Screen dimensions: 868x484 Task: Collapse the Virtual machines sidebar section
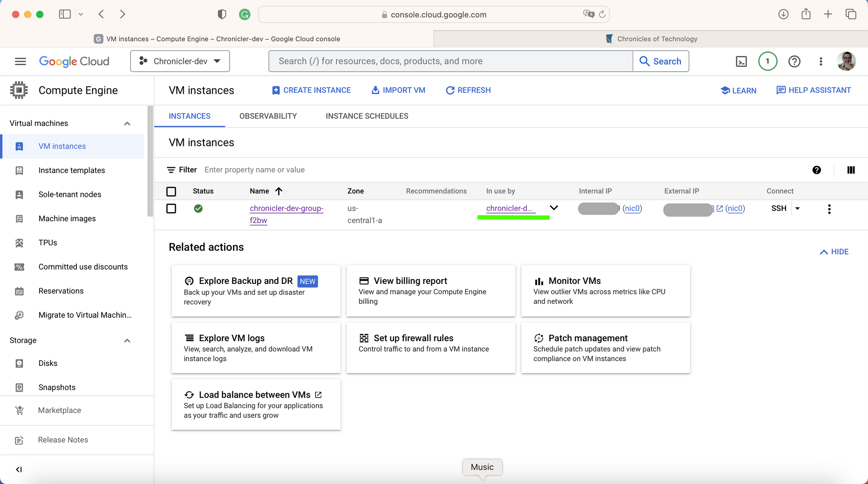tap(127, 124)
